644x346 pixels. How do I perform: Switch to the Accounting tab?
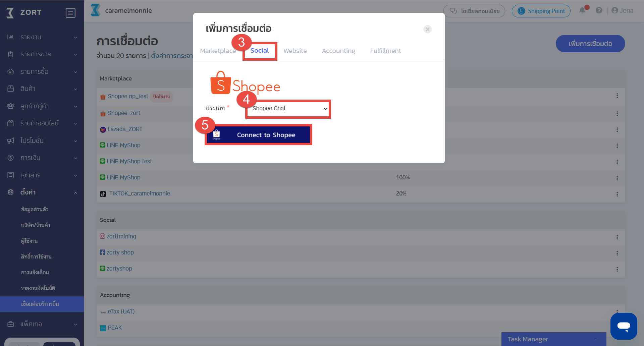point(338,51)
